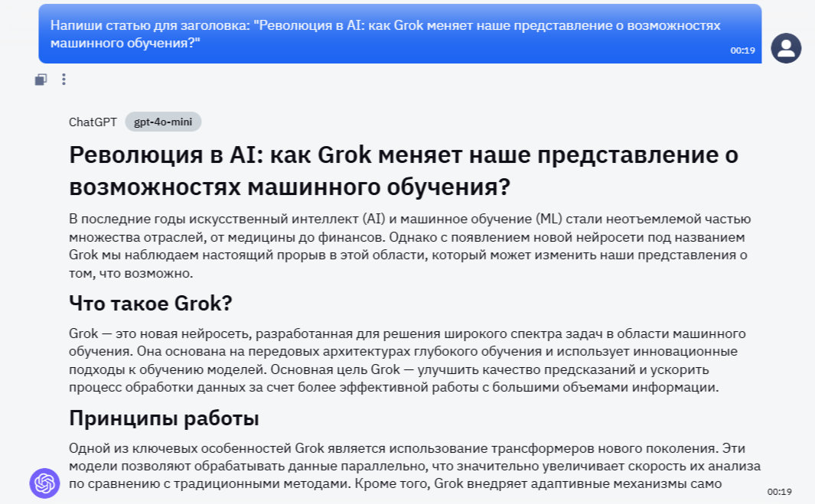Click the paragraph starting 'Одной из ключевых особенностей'
815x504 pixels.
414,466
